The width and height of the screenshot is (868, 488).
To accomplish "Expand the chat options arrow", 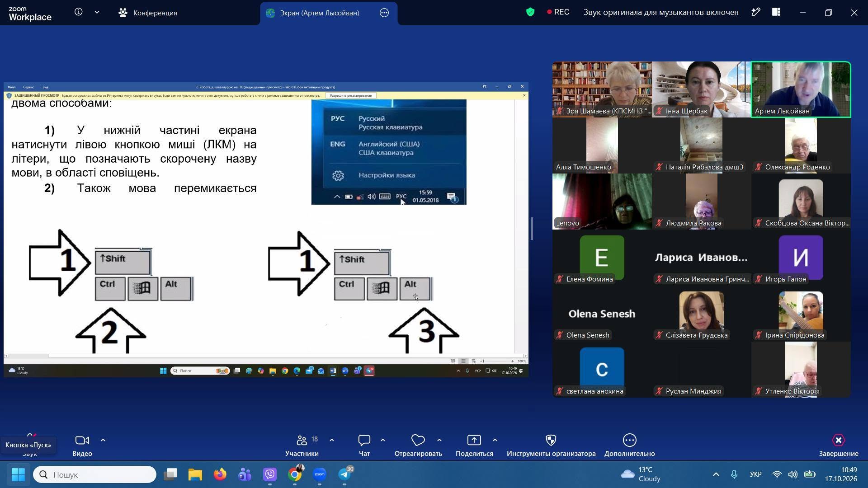I will [383, 440].
